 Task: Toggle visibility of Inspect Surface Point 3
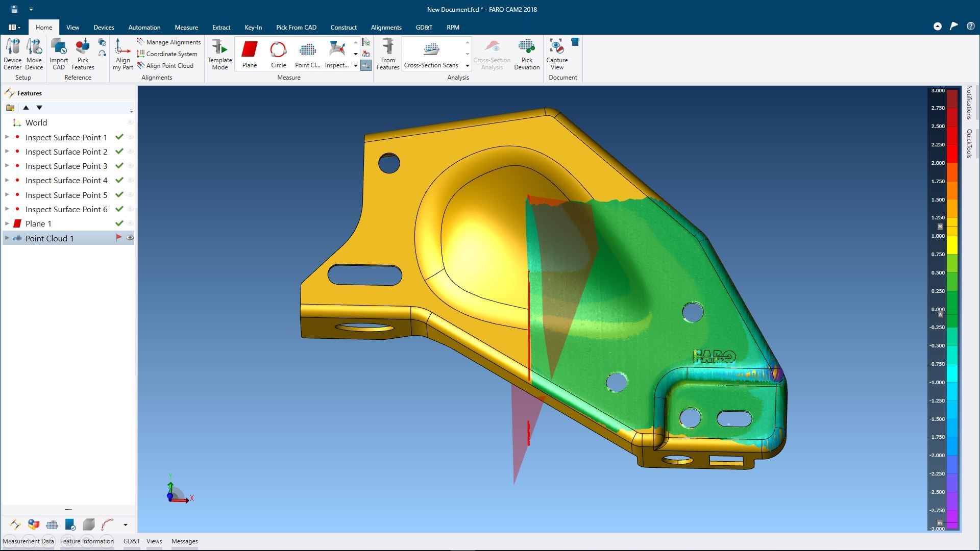130,166
